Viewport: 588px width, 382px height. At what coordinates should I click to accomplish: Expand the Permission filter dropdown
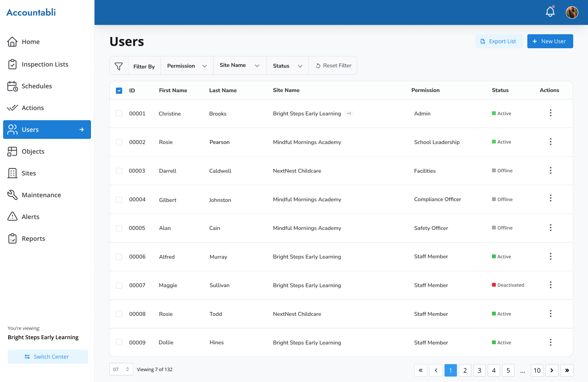(187, 66)
